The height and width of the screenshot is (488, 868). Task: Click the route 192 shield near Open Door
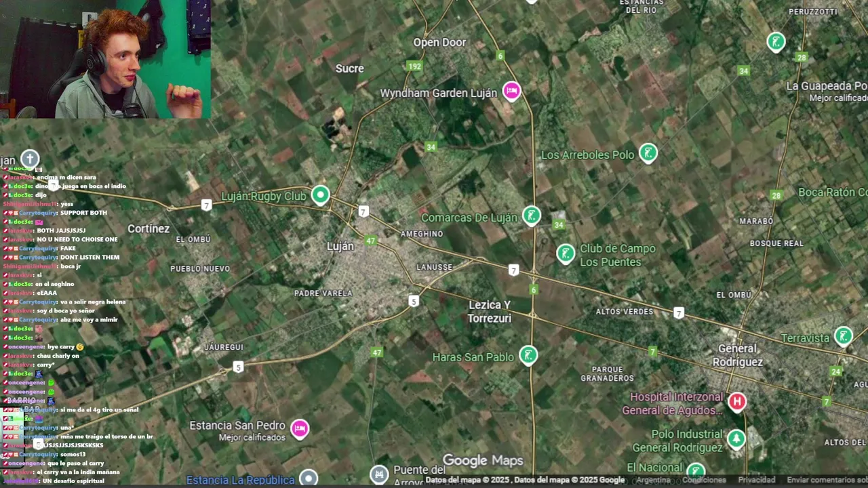click(x=414, y=66)
